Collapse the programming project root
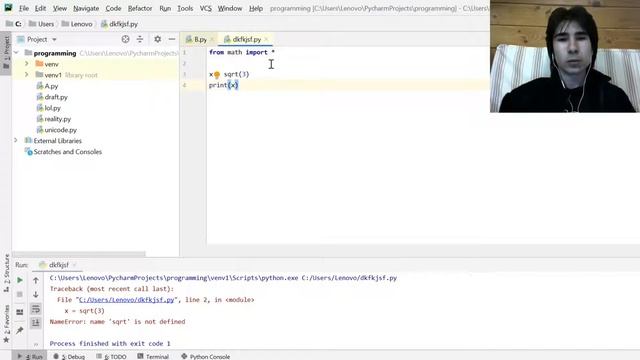Viewport: 640px width, 360px height. pos(16,53)
